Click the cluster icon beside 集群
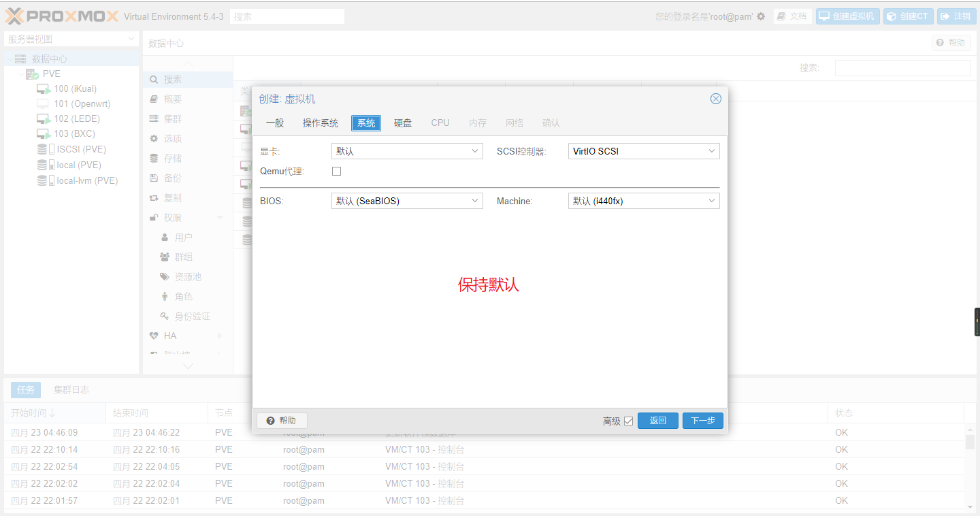980x516 pixels. [154, 119]
